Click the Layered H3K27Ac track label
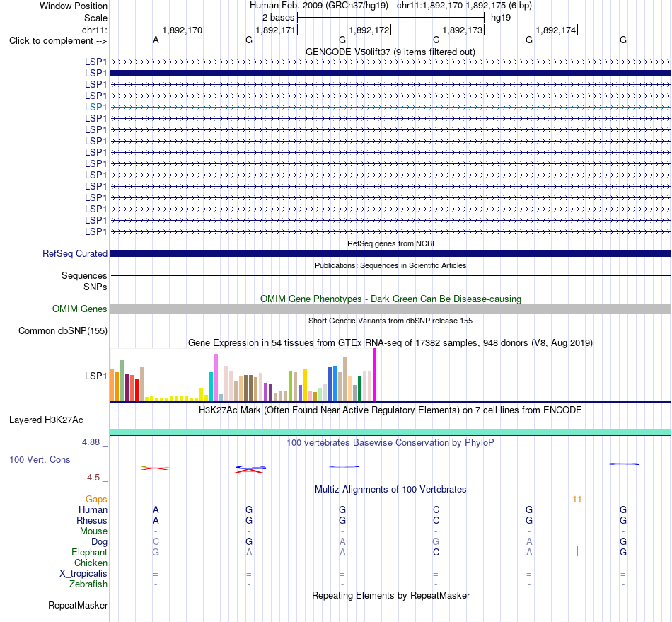This screenshot has width=672, height=622. pos(46,420)
